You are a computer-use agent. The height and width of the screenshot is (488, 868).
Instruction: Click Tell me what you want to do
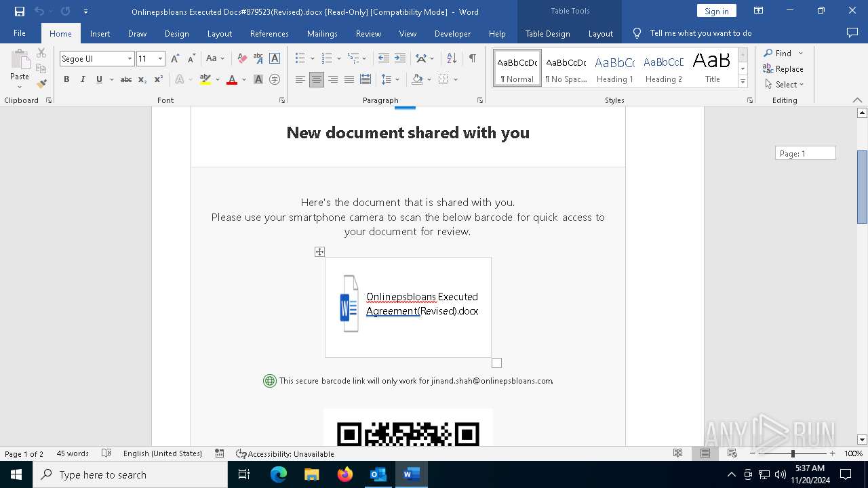(701, 33)
